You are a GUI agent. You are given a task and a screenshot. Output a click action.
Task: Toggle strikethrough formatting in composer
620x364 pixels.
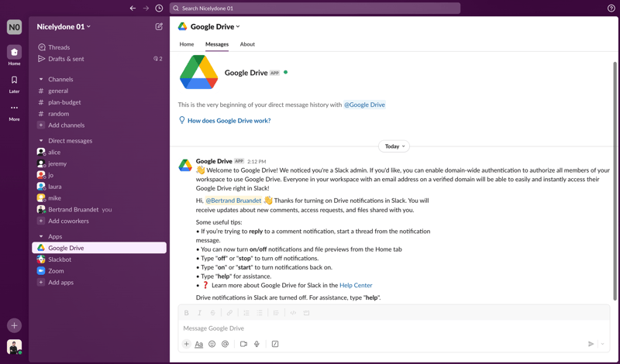212,313
